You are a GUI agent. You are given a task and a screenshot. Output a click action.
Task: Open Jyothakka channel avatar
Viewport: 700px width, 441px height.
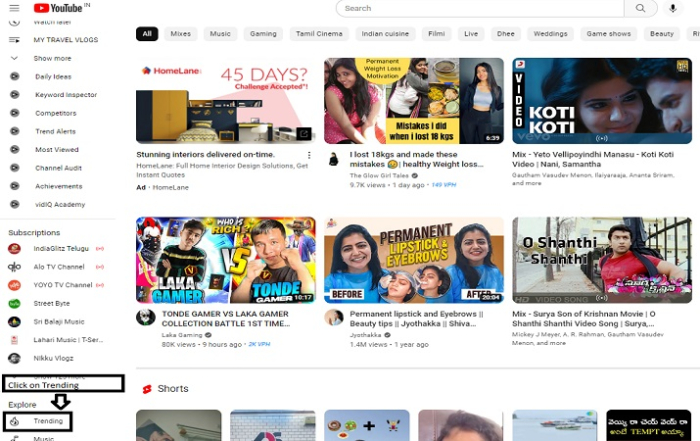click(x=333, y=318)
